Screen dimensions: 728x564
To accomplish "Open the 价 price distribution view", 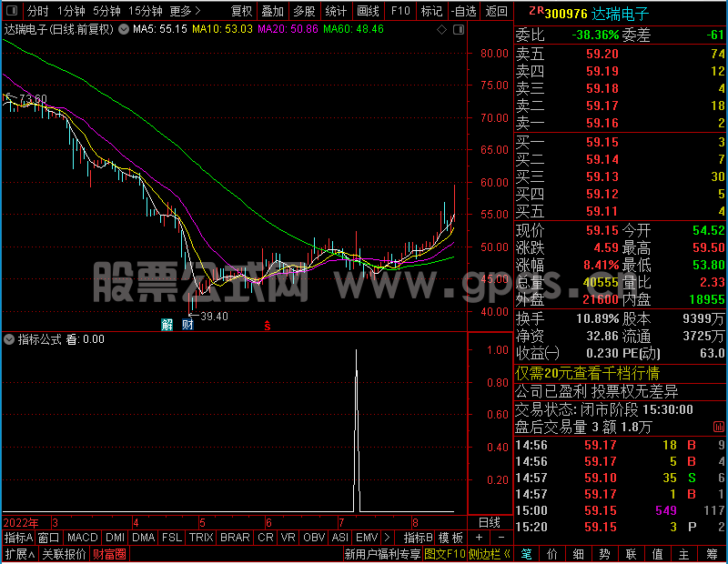I will 552,554.
